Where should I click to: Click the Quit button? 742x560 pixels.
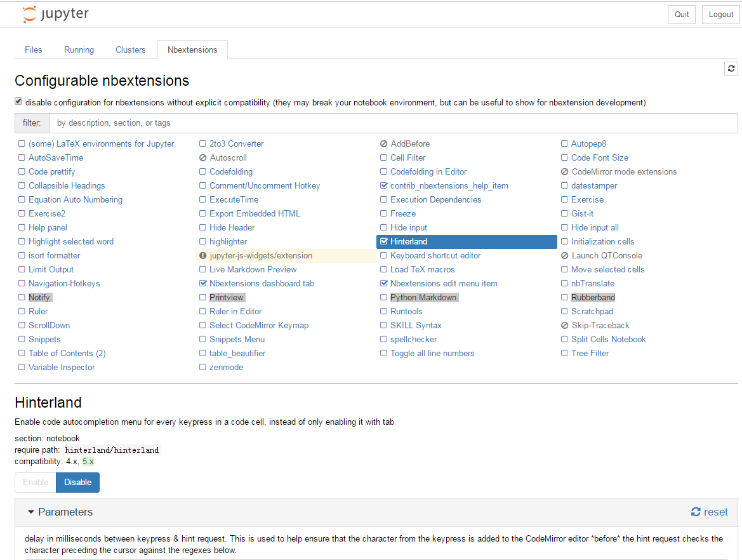pos(682,14)
